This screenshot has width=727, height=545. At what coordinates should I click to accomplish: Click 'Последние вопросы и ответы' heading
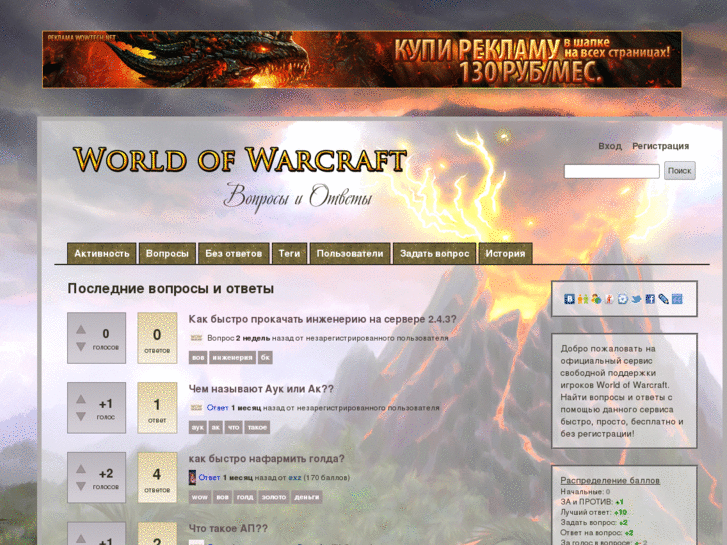pos(171,289)
